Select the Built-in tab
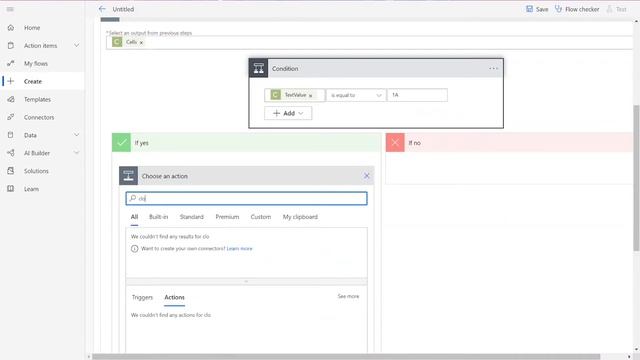The width and height of the screenshot is (640, 360). (158, 217)
